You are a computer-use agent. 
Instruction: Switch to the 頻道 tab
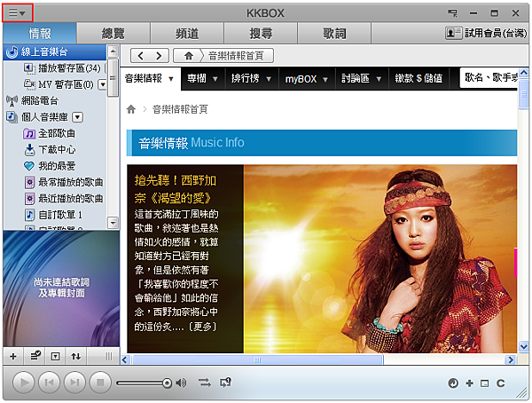coord(187,34)
